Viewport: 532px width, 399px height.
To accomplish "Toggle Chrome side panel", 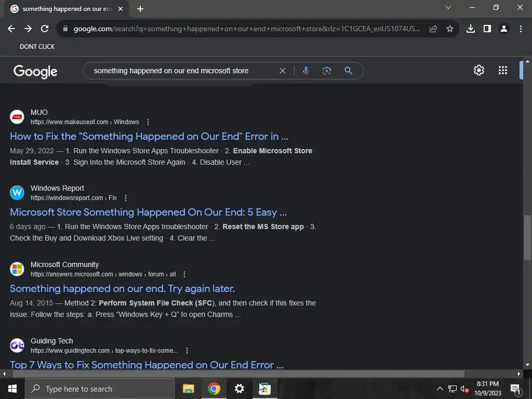I will (487, 29).
